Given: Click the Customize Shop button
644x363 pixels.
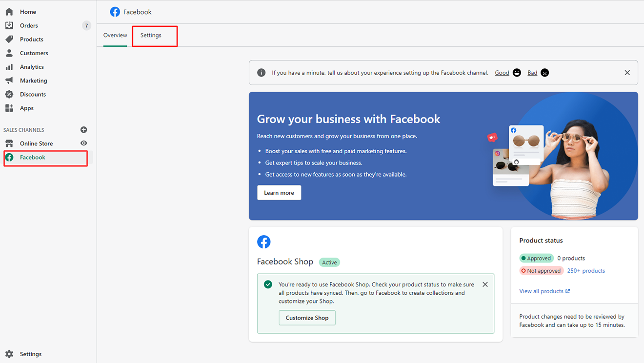Looking at the screenshot, I should 307,318.
